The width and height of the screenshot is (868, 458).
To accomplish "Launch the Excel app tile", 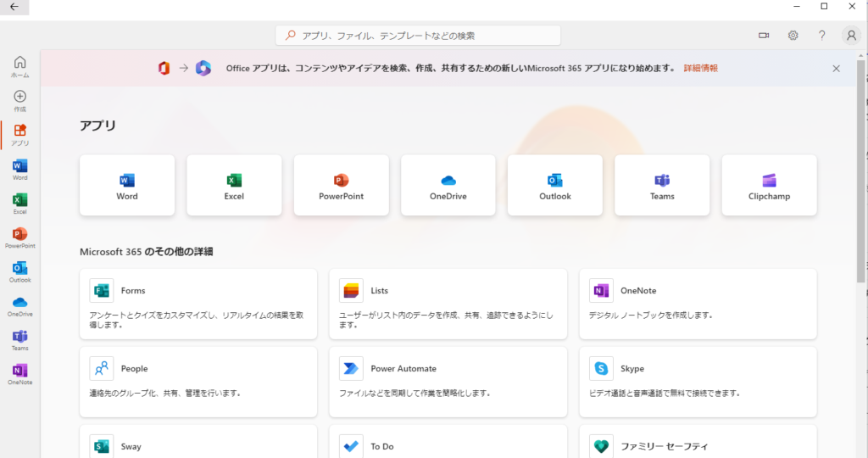I will pos(234,186).
